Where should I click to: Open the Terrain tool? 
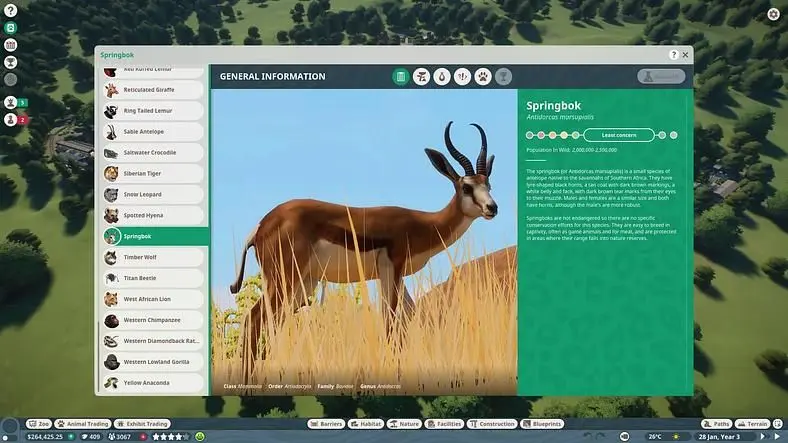click(753, 424)
